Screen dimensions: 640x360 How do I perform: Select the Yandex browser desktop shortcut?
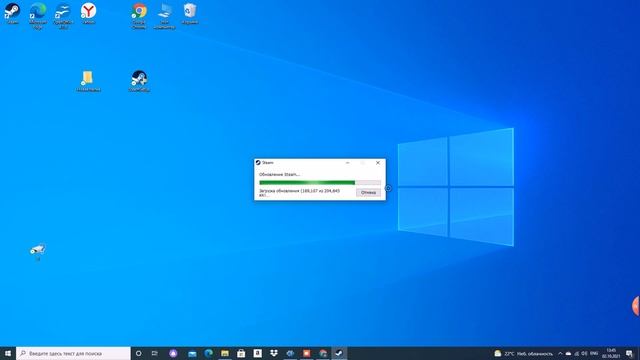point(88,13)
